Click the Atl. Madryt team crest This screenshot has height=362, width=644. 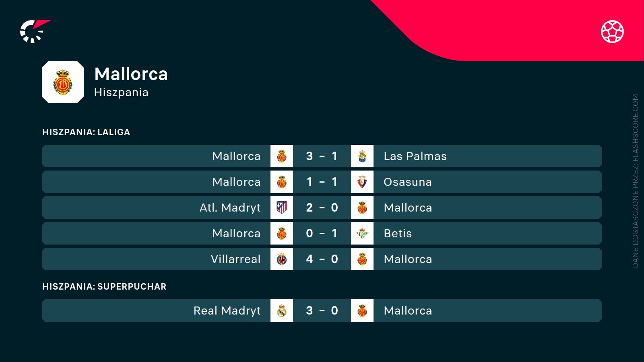[x=282, y=208]
